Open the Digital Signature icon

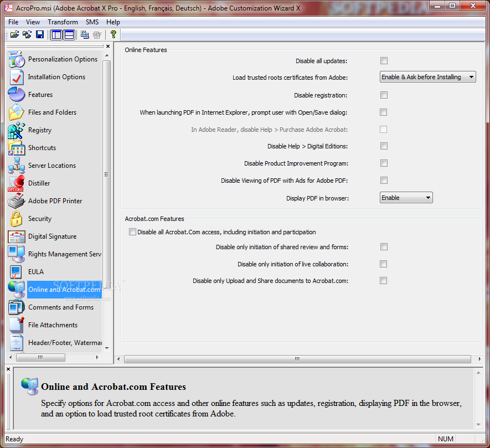click(x=17, y=236)
